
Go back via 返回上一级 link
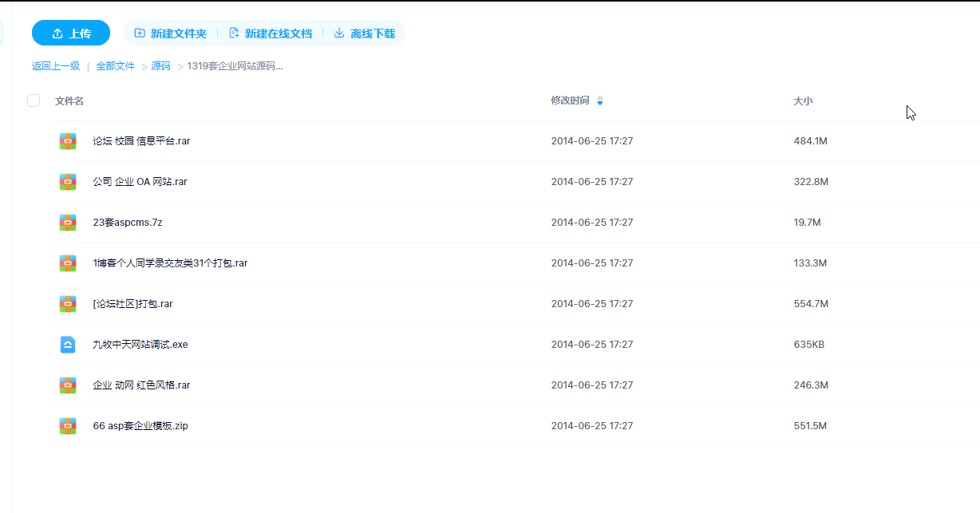tap(56, 66)
